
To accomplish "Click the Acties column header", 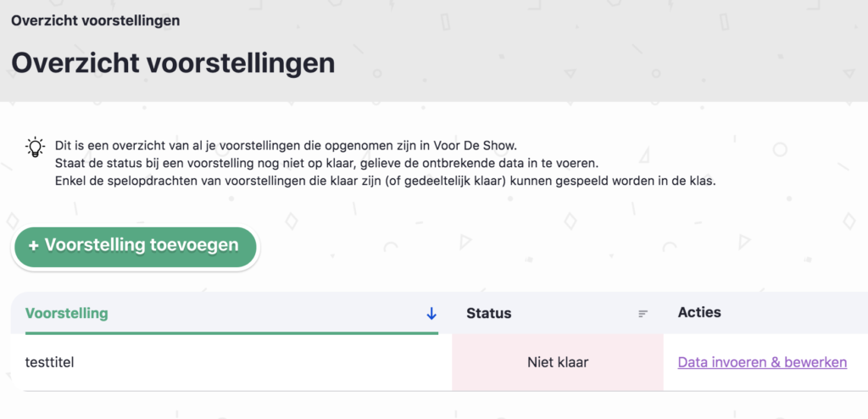I will [x=699, y=312].
